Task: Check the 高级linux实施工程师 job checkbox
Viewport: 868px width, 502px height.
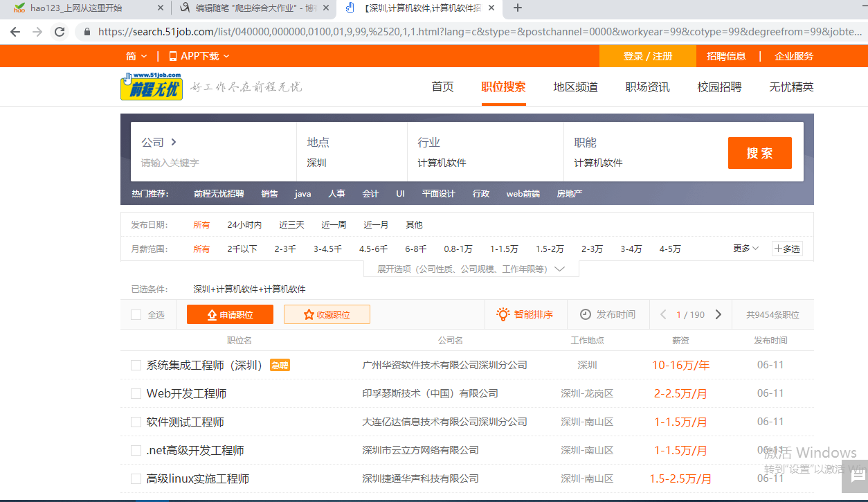Action: pyautogui.click(x=136, y=478)
